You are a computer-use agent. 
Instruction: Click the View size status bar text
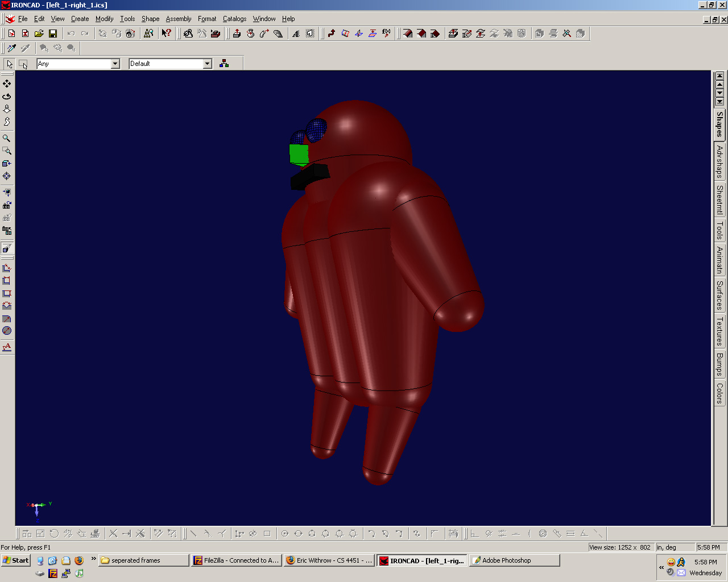(620, 547)
